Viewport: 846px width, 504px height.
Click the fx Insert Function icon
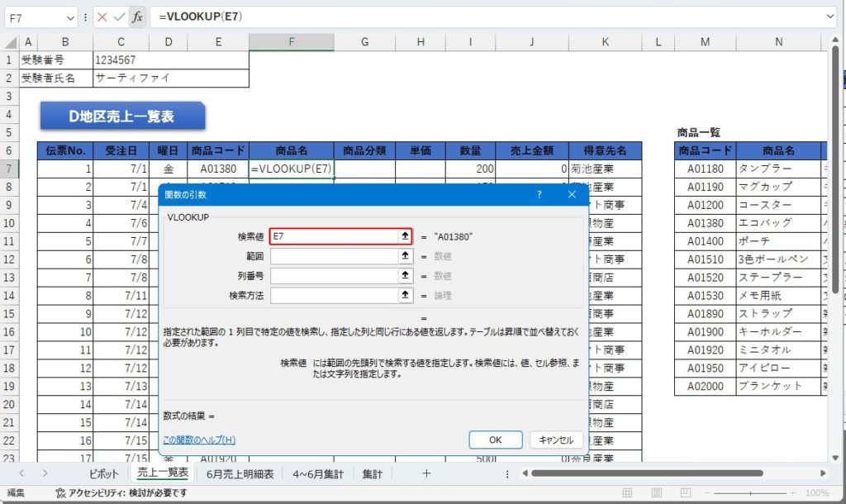click(x=138, y=17)
